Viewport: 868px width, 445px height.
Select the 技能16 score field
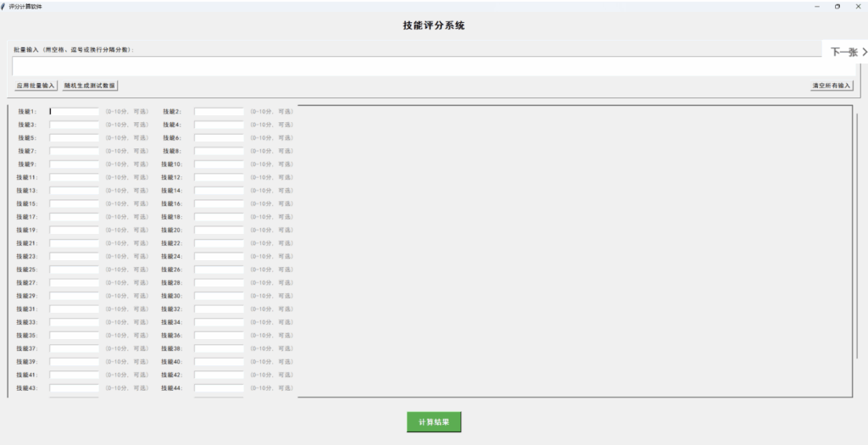219,203
